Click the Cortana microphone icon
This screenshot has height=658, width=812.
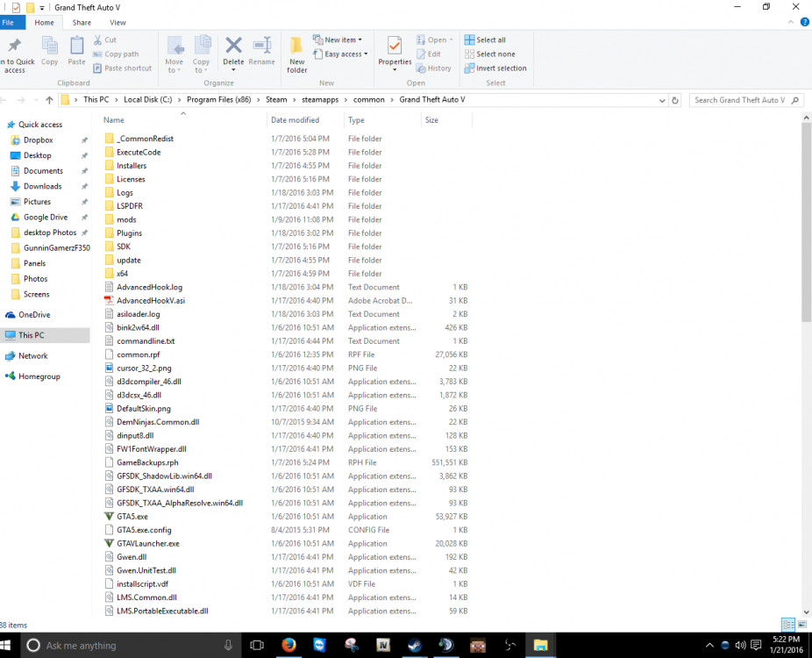point(228,645)
